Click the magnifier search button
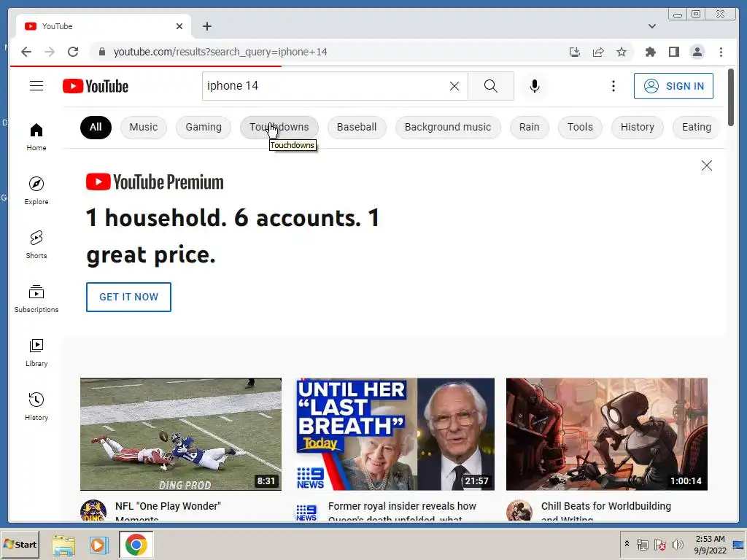The width and height of the screenshot is (747, 560). click(x=491, y=86)
